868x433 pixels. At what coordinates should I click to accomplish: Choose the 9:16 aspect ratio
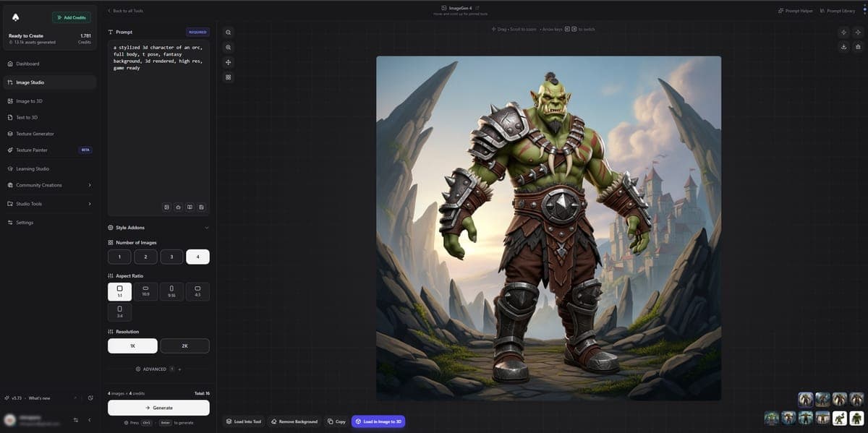coord(171,291)
